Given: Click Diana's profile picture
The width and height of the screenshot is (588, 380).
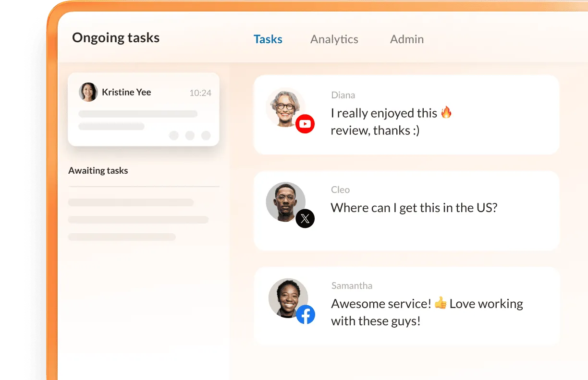Looking at the screenshot, I should (x=286, y=107).
